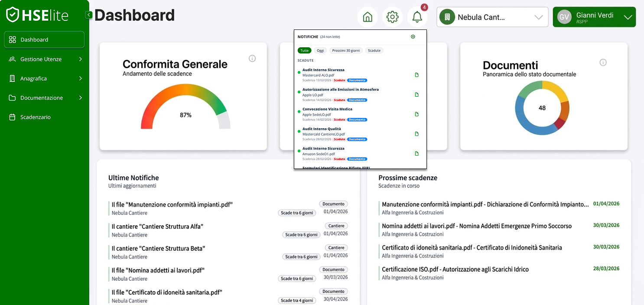
Task: Expand the Gestione Utenze sidebar submenu
Action: pyautogui.click(x=44, y=59)
